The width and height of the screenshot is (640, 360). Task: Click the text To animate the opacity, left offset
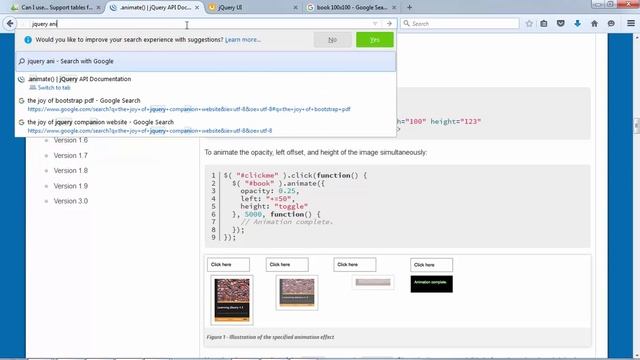tap(316, 152)
